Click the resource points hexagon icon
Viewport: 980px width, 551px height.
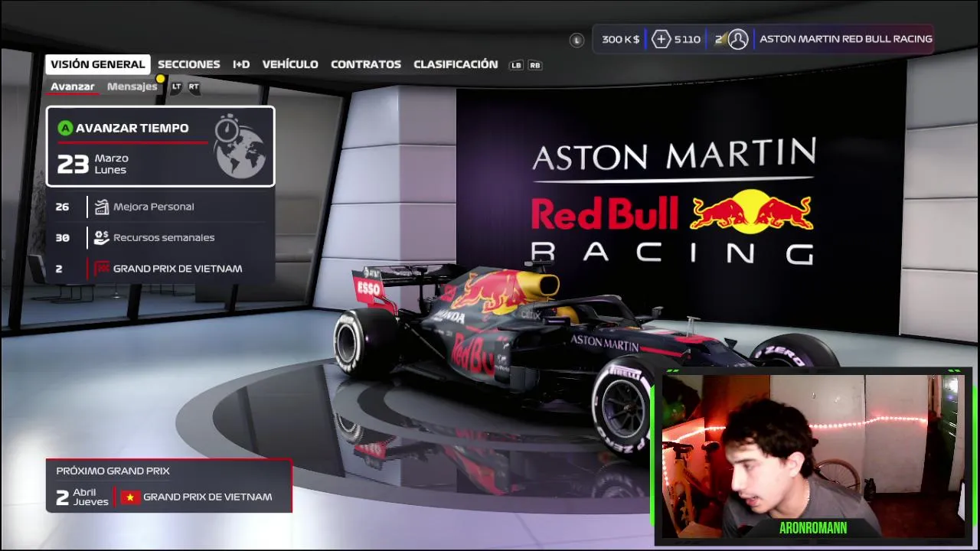[661, 39]
